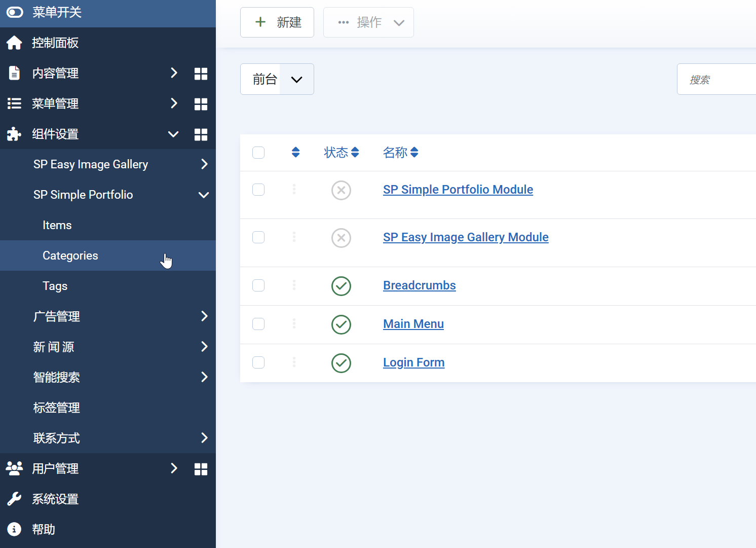Toggle the 菜单开关 menu switch
Image resolution: width=756 pixels, height=548 pixels.
click(x=15, y=12)
